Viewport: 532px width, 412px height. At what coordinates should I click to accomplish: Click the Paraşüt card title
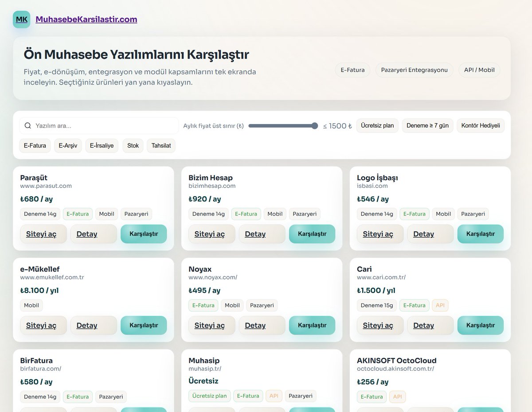pyautogui.click(x=34, y=178)
